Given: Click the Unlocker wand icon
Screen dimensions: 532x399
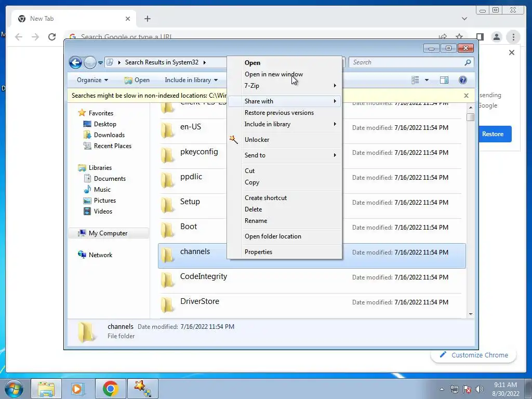Looking at the screenshot, I should pyautogui.click(x=233, y=139).
